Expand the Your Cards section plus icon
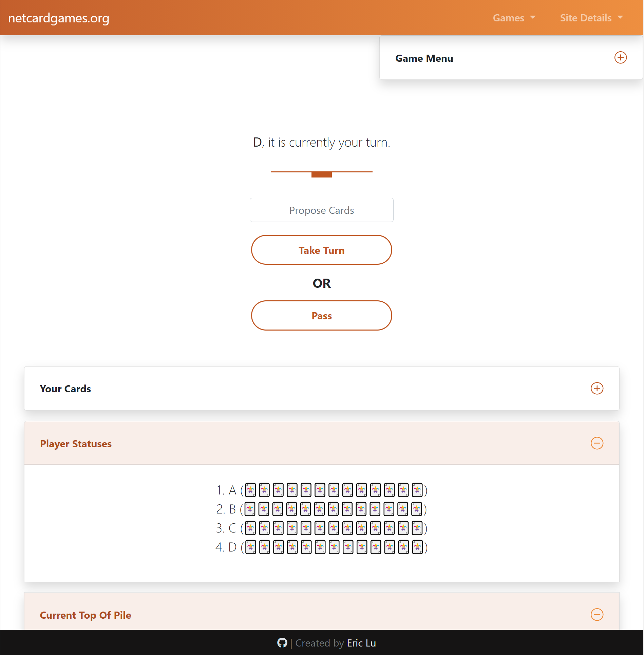This screenshot has height=655, width=644. pos(597,388)
